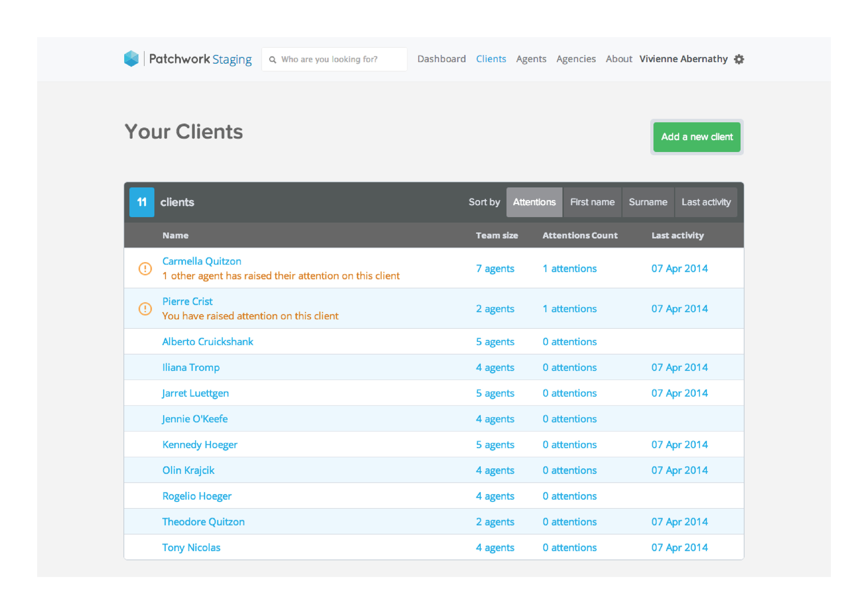Viewport: 868px width, 614px height.
Task: Open client Pierre Crist
Action: click(x=187, y=301)
